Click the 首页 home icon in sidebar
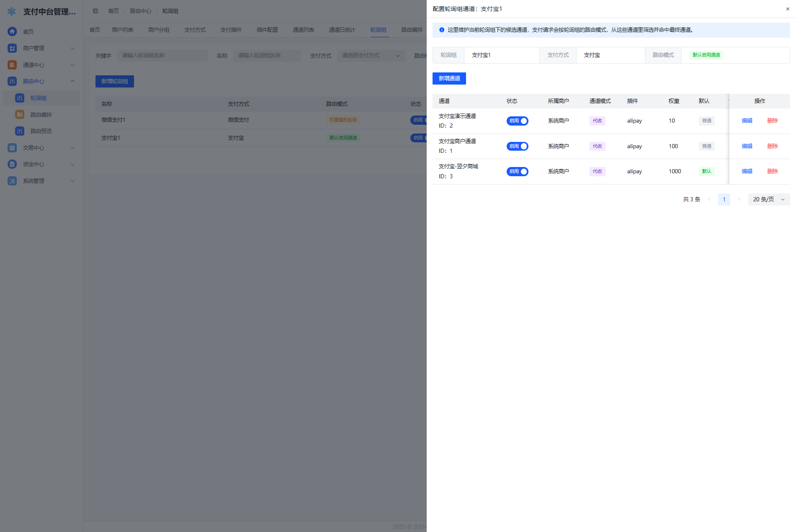Screen dimensions: 796x532 [x=12, y=31]
